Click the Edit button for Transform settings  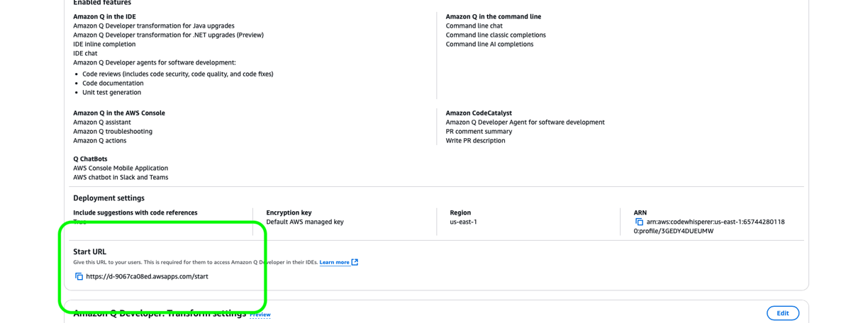[x=783, y=313]
